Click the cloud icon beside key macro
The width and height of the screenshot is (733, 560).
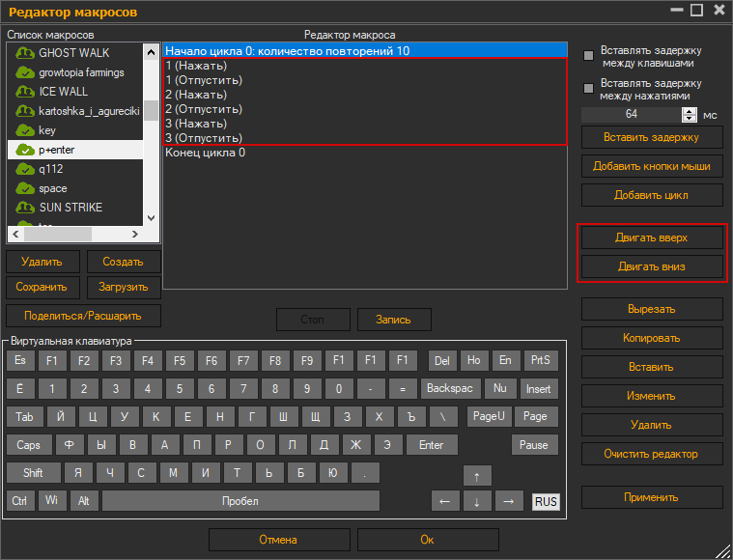coord(25,130)
